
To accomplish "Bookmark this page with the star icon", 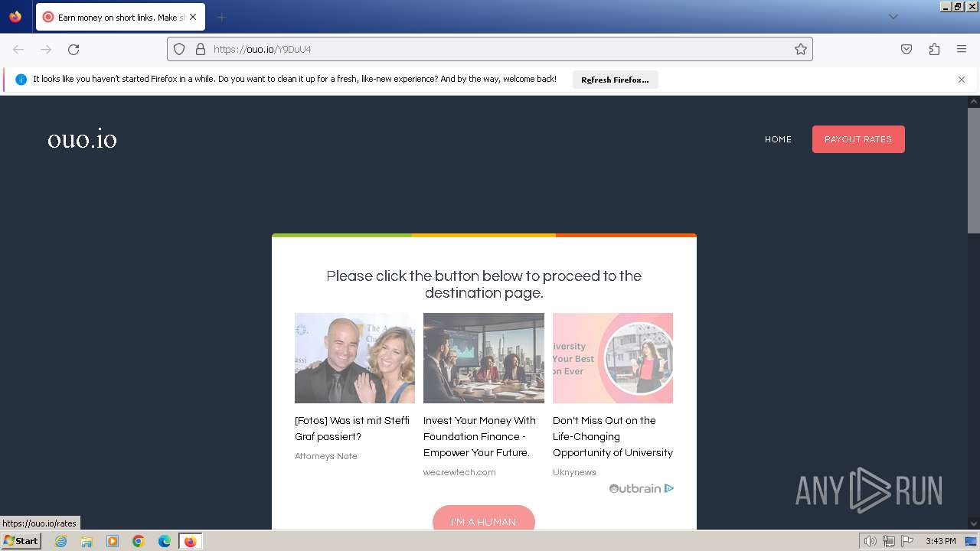I will pyautogui.click(x=801, y=49).
